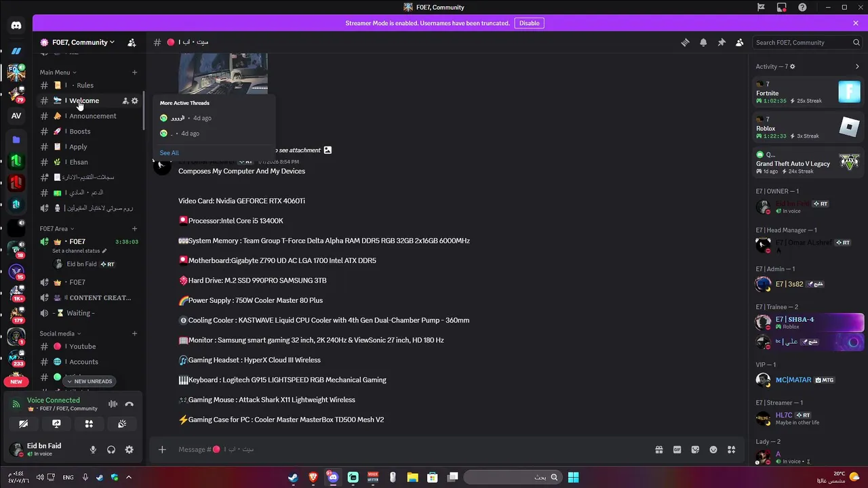Send a gift icon in message bar

pyautogui.click(x=658, y=449)
